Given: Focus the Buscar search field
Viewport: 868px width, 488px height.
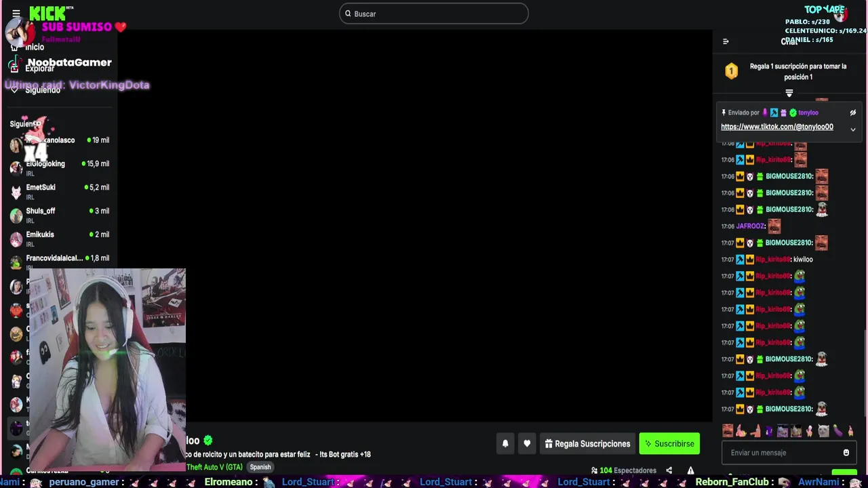Looking at the screenshot, I should (x=434, y=14).
